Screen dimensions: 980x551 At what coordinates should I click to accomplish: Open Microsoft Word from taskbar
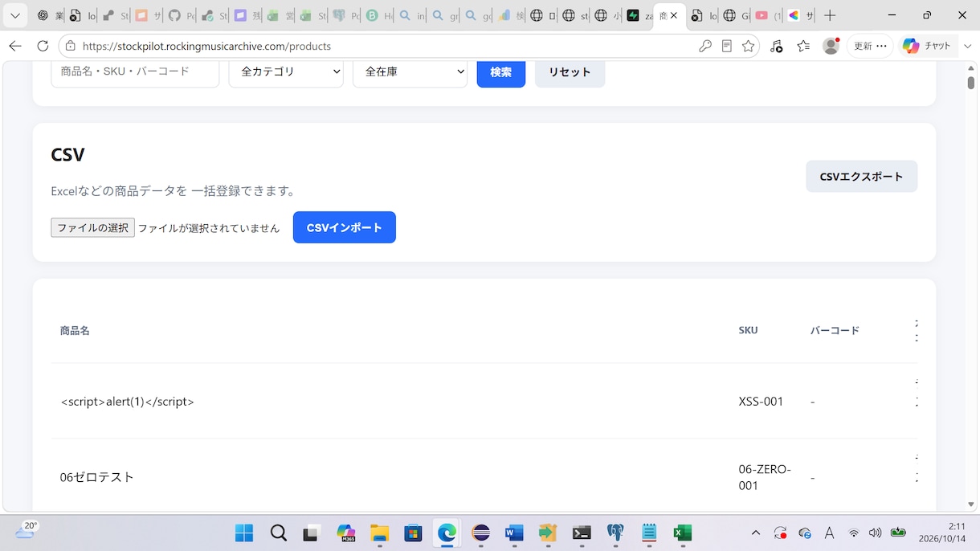click(514, 533)
